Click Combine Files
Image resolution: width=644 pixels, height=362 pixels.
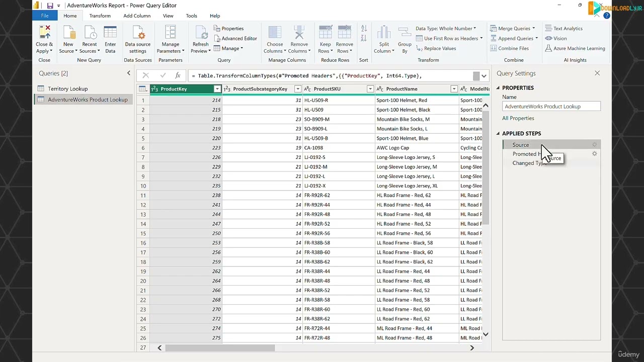[x=510, y=48]
